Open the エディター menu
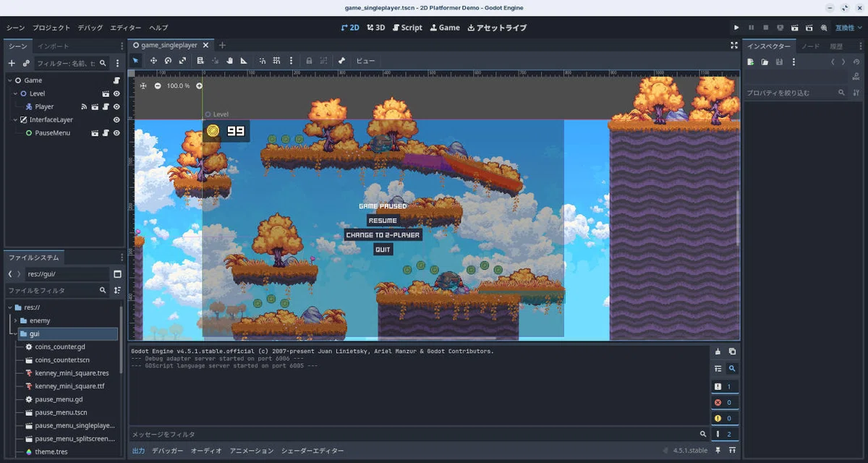Screen dimensions: 868x463 (x=126, y=27)
